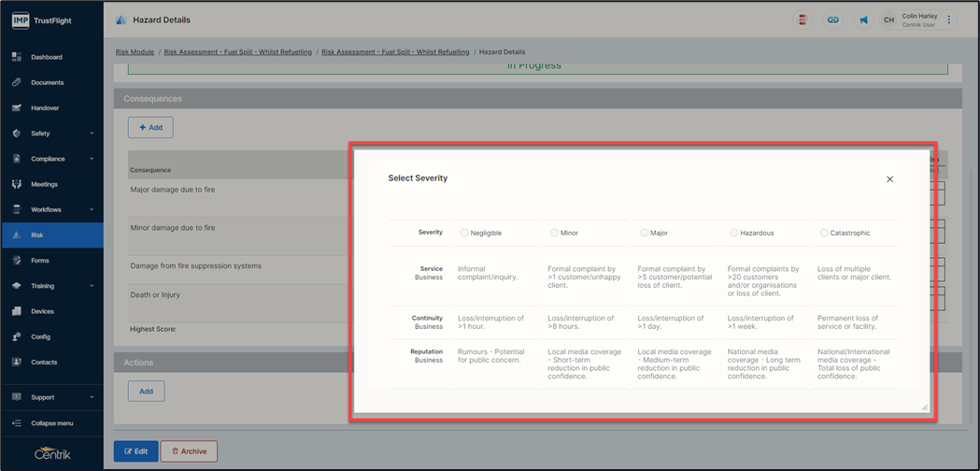This screenshot has width=980, height=471.
Task: Select the Negligible severity radio button
Action: [x=464, y=233]
